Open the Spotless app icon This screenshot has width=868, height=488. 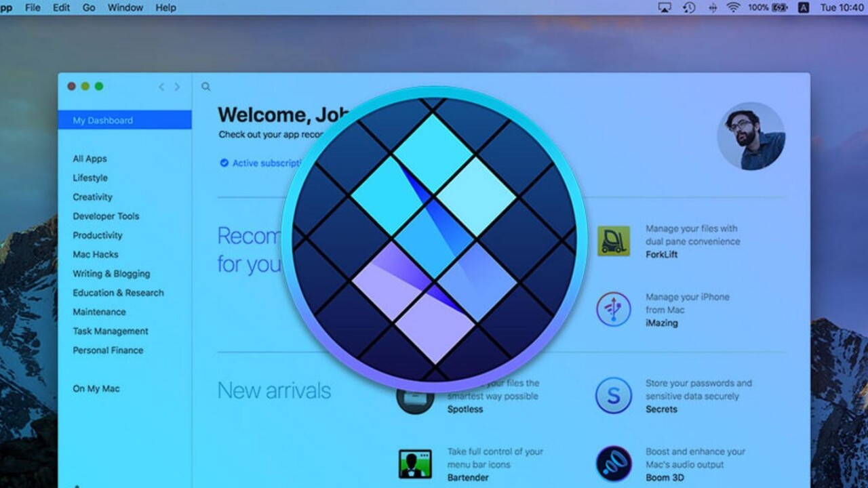coord(415,399)
